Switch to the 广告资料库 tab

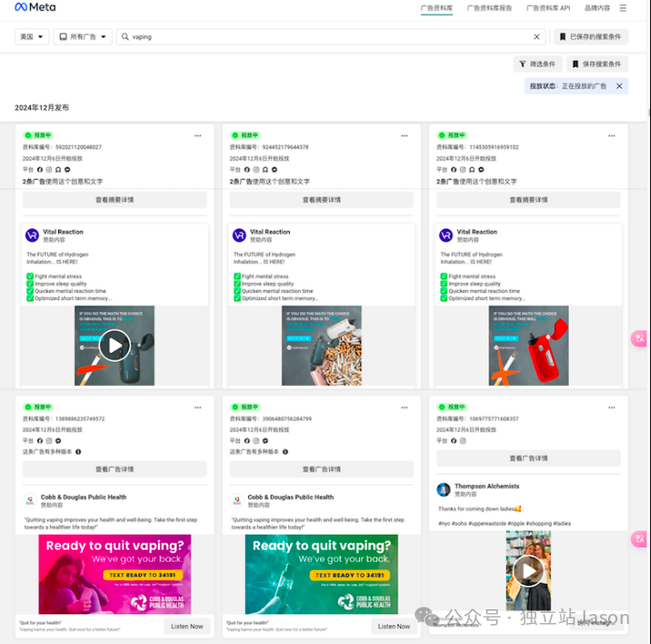click(437, 8)
